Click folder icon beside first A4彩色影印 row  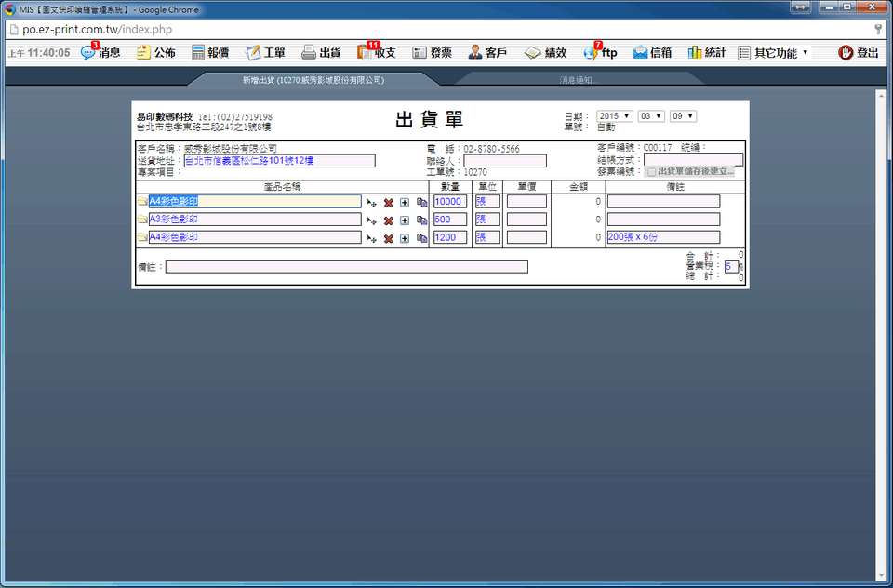[142, 202]
